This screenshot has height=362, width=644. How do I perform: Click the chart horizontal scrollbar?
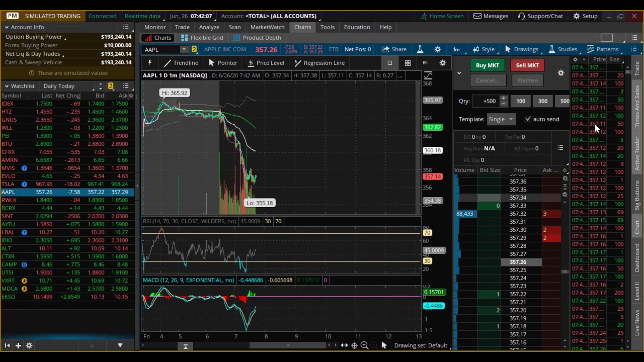[x=288, y=345]
